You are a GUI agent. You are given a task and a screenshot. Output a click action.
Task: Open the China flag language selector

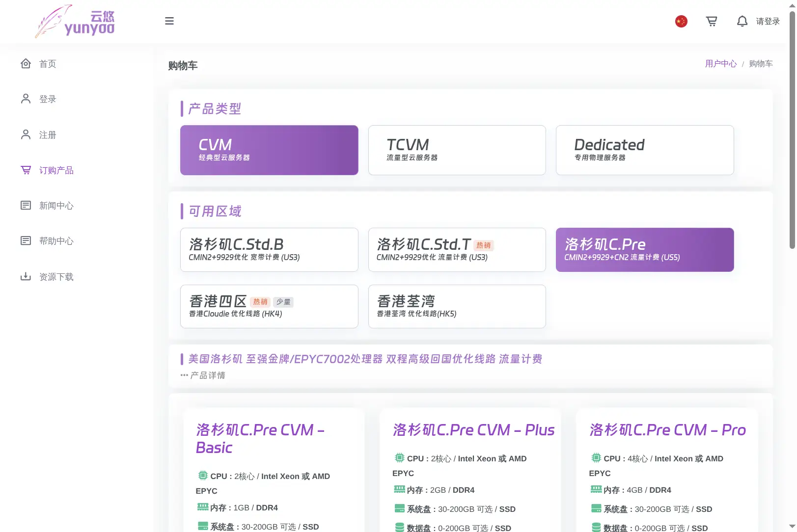(x=681, y=21)
